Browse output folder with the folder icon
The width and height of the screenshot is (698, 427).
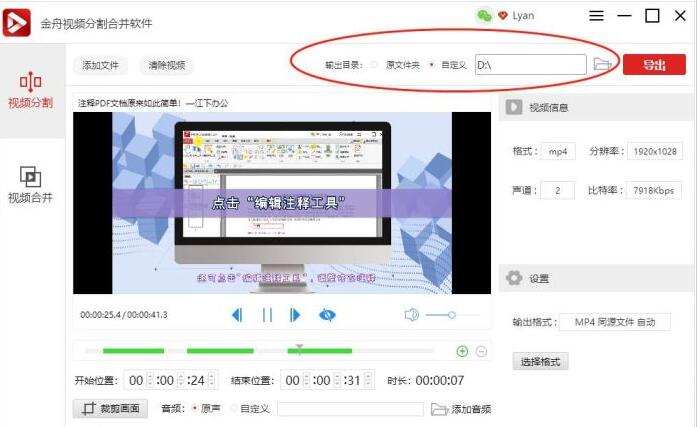(602, 65)
